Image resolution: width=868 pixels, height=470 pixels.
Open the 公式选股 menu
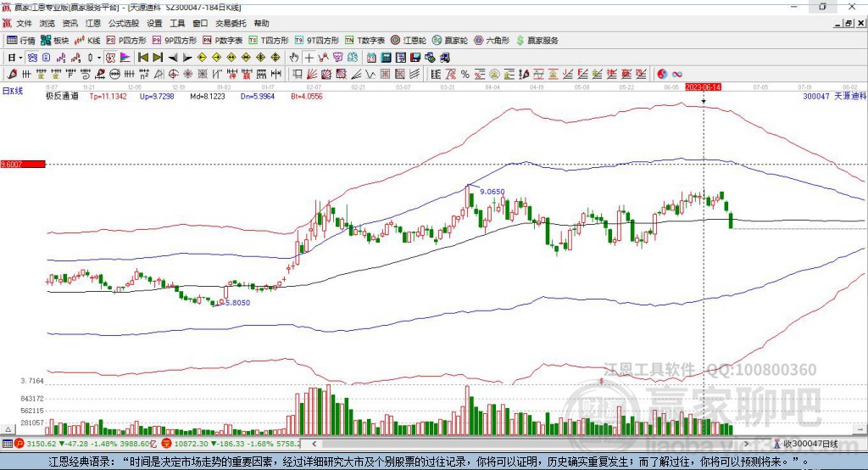124,23
